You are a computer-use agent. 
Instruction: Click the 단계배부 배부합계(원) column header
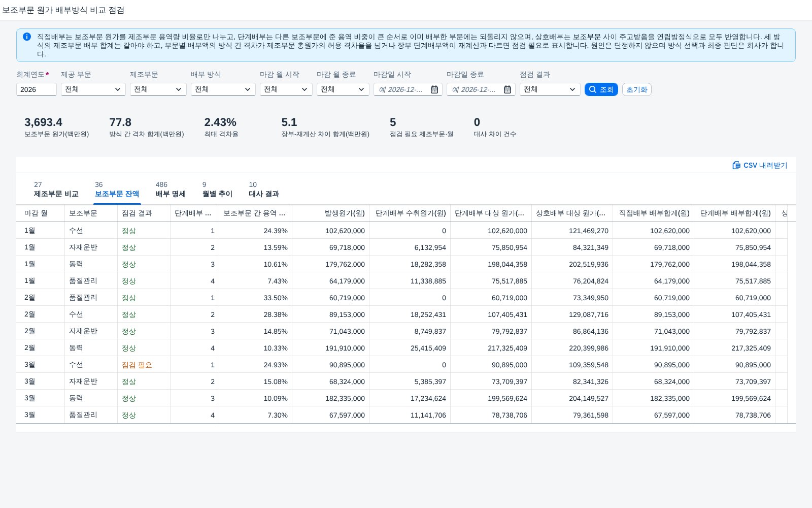pyautogui.click(x=735, y=213)
